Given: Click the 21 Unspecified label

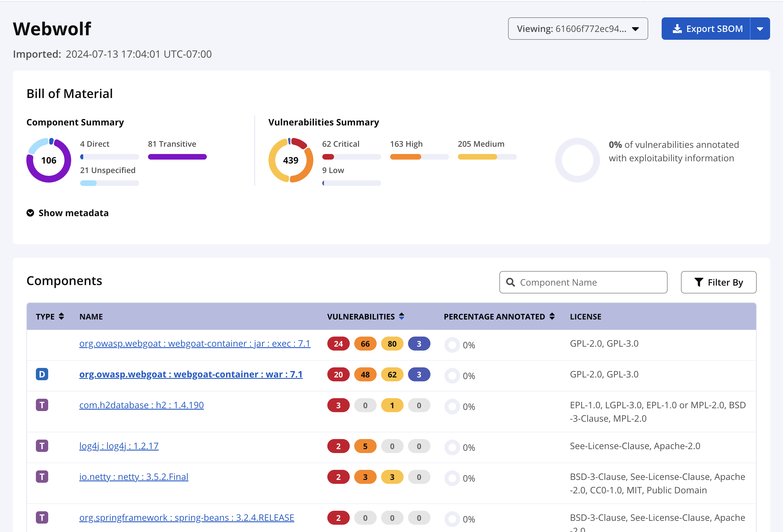Looking at the screenshot, I should click(x=108, y=170).
